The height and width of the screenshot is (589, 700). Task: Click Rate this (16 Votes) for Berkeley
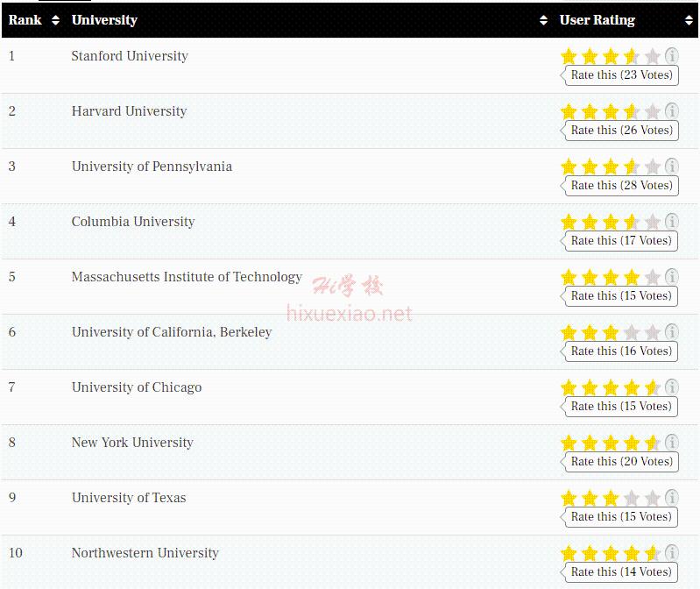pyautogui.click(x=621, y=351)
